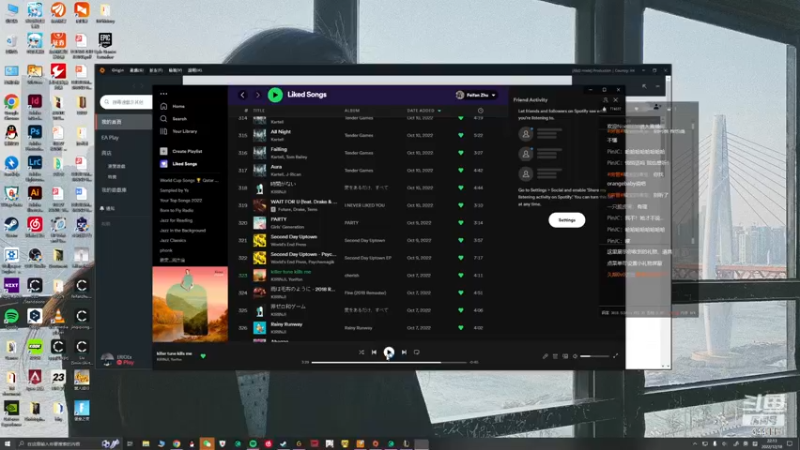
Task: Unlike killer tune kills me in the list
Action: (x=461, y=275)
